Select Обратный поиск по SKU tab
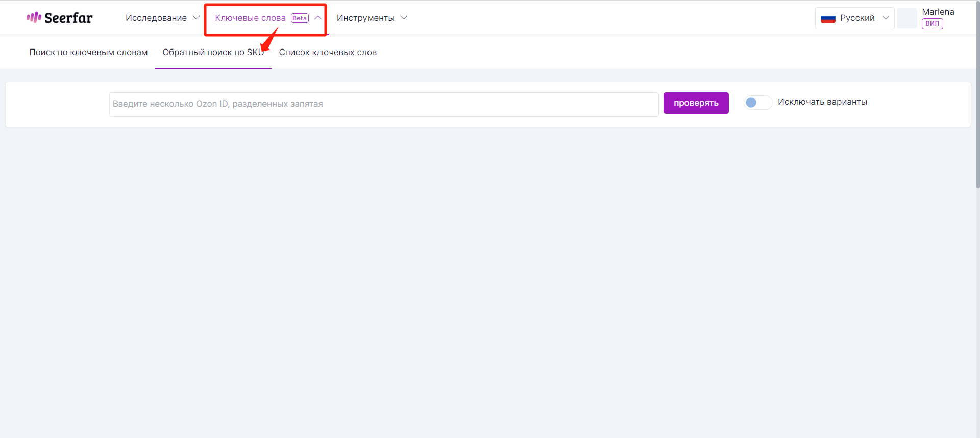Screen dimensions: 980x438 point(213,52)
